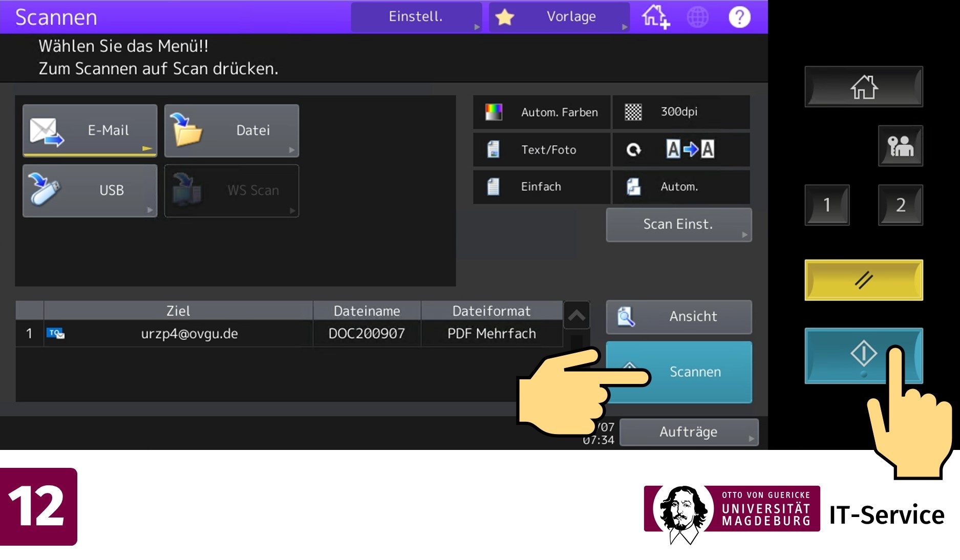Screen dimensions: 960x560
Task: Tap the add-to-home-screen icon in header
Action: coord(656,17)
